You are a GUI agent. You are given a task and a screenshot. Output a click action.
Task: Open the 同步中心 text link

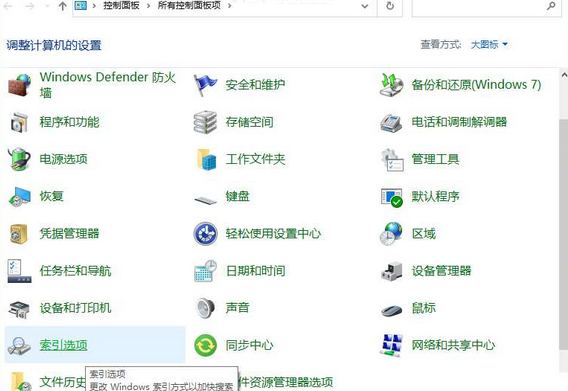(x=250, y=345)
